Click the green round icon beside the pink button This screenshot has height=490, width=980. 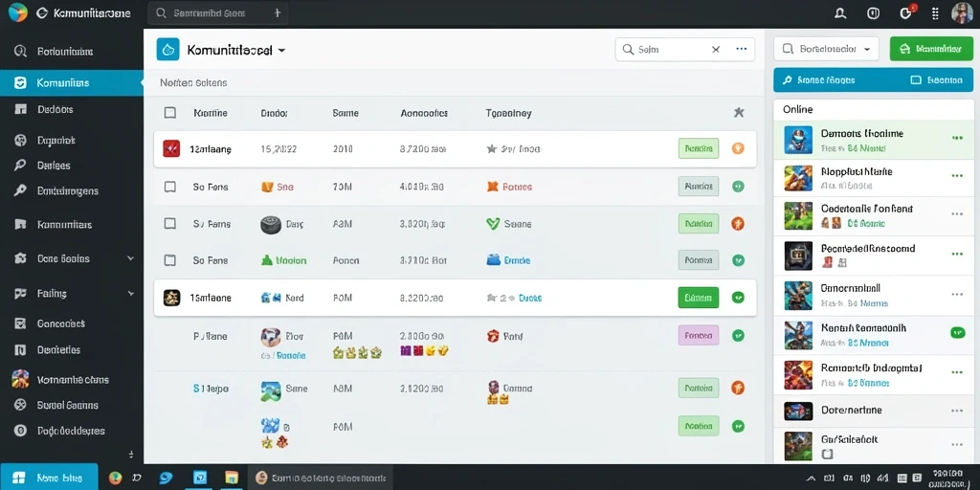738,336
